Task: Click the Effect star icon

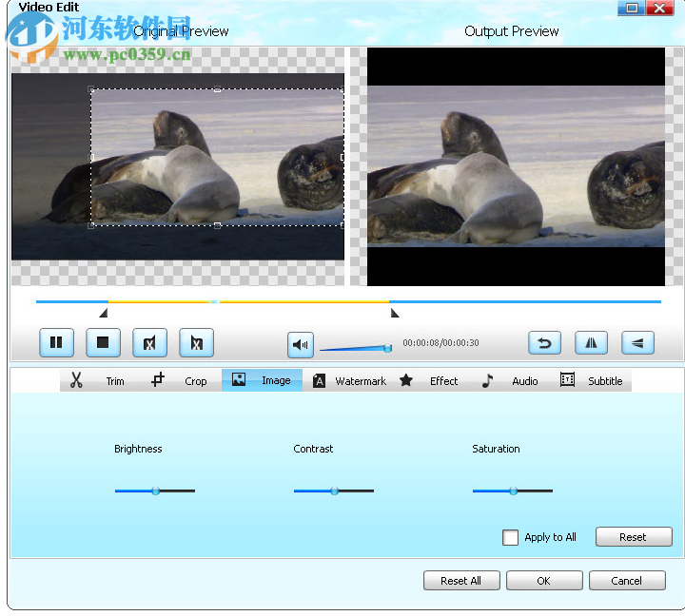Action: [x=406, y=380]
